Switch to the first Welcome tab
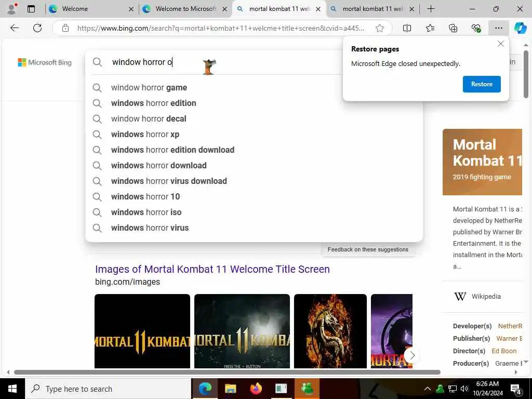 [x=91, y=9]
